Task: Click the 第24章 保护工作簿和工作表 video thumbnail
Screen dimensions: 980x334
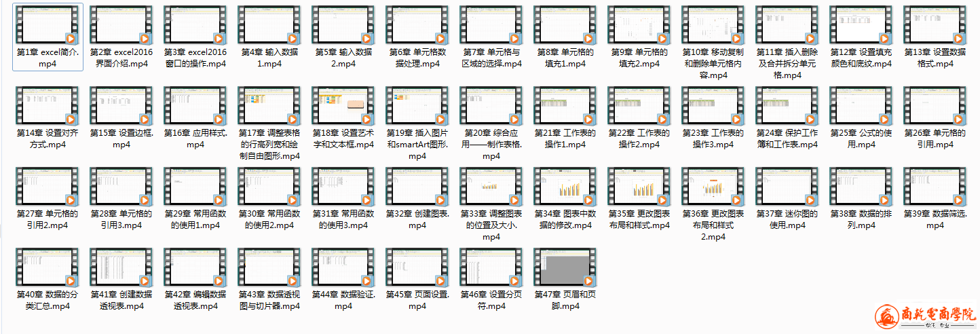Action: pyautogui.click(x=787, y=106)
